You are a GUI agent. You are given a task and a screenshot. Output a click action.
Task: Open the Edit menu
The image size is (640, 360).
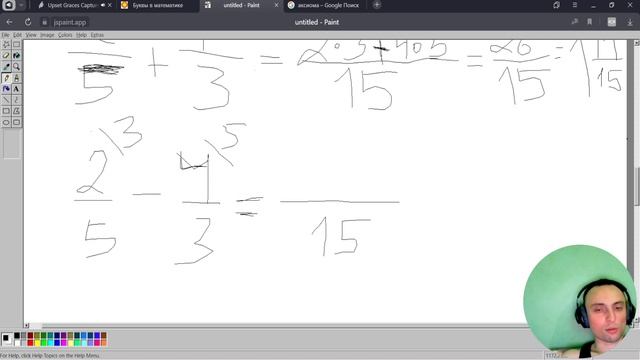17,35
